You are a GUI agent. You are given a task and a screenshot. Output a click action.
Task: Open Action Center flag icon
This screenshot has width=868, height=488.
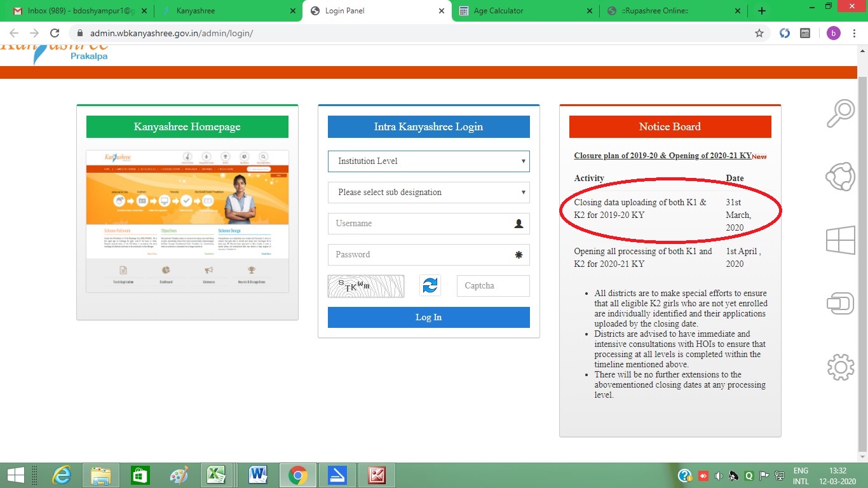coord(764,476)
